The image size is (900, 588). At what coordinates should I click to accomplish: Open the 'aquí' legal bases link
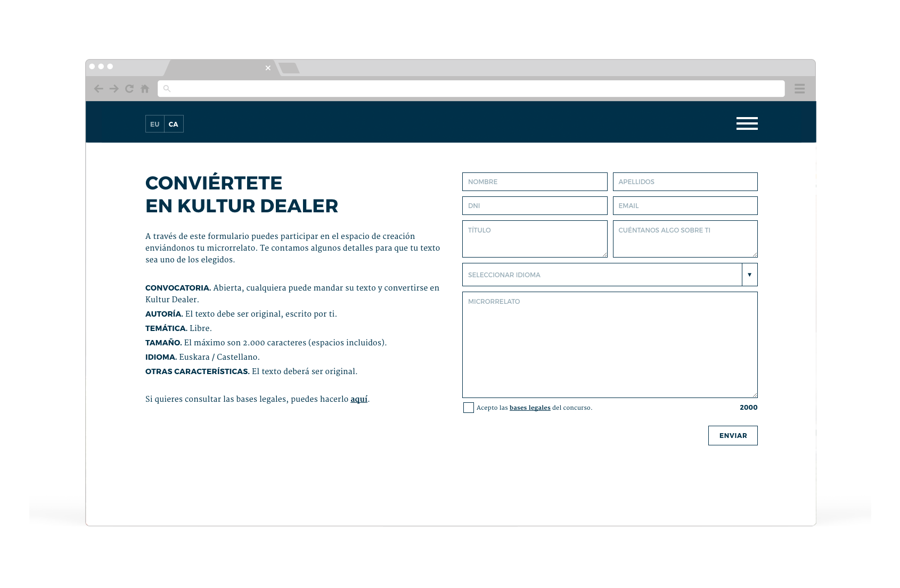(359, 399)
